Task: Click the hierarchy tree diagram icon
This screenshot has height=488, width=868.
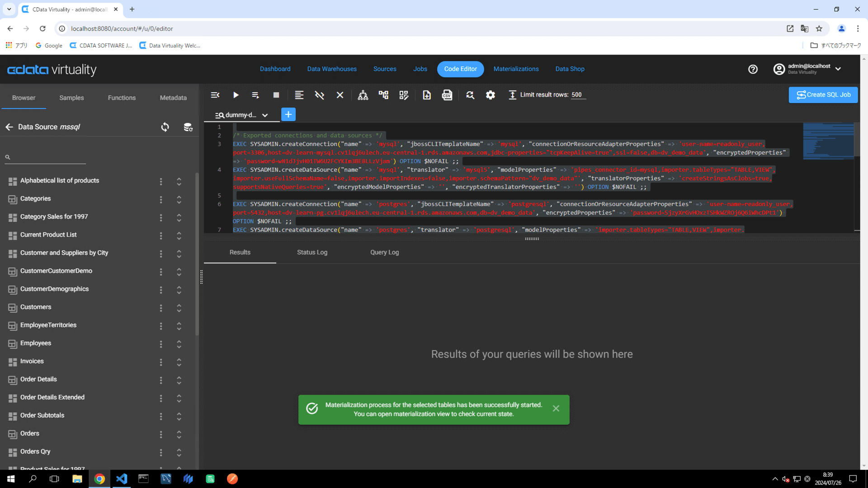Action: click(x=363, y=95)
